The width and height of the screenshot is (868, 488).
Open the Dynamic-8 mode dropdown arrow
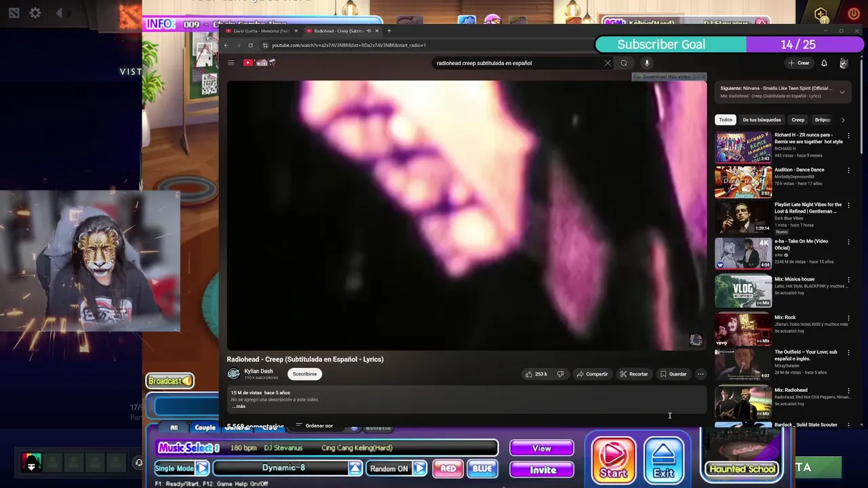[355, 468]
